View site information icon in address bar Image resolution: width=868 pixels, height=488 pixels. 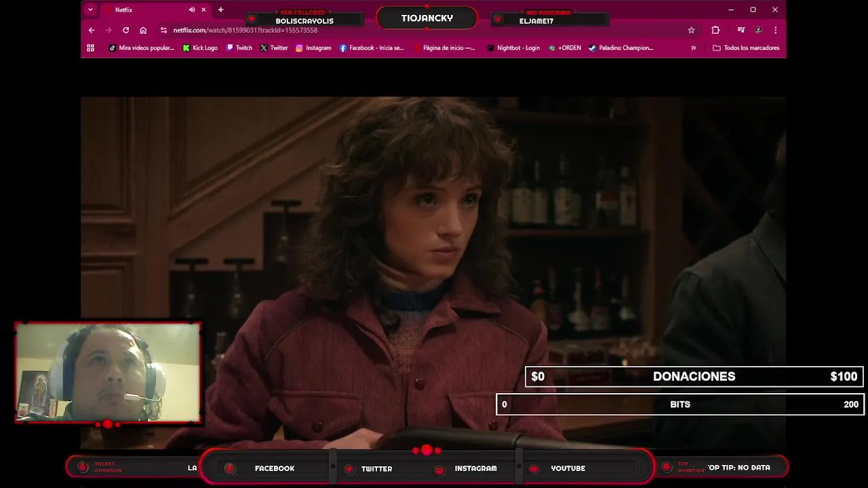pos(163,30)
